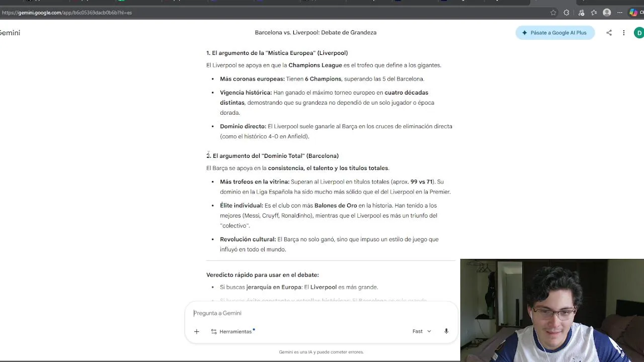This screenshot has height=362, width=644.
Task: Click 'Veredicto rápido para usar en el debate'
Action: pyautogui.click(x=263, y=275)
